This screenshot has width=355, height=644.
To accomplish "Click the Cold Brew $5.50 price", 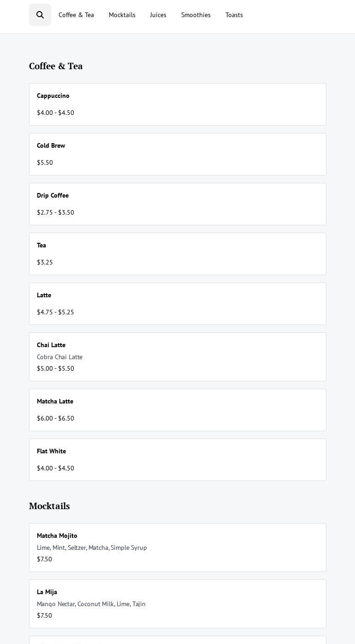I will point(45,163).
